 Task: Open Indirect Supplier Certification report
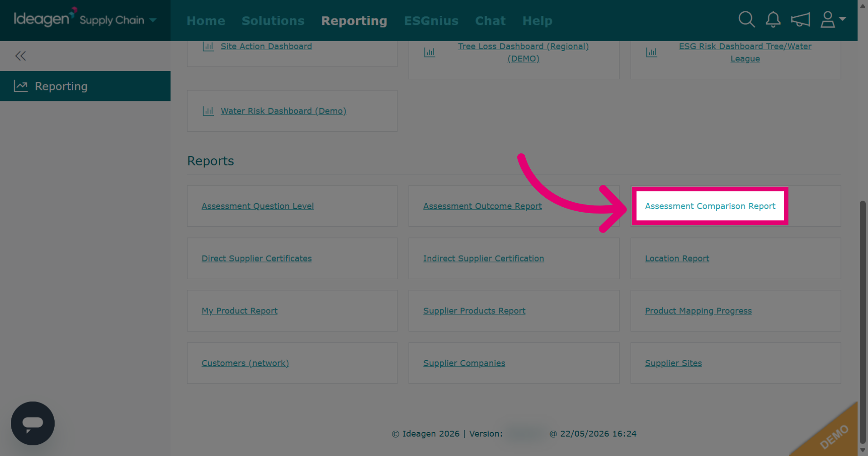(x=484, y=258)
